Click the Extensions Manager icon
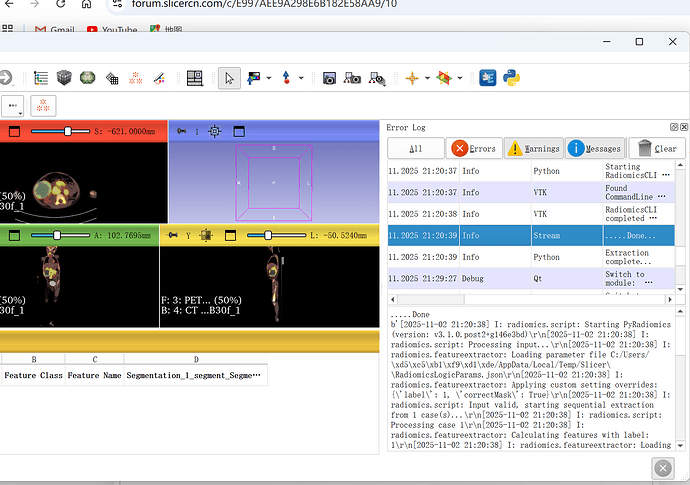This screenshot has height=485, width=690. [x=488, y=78]
